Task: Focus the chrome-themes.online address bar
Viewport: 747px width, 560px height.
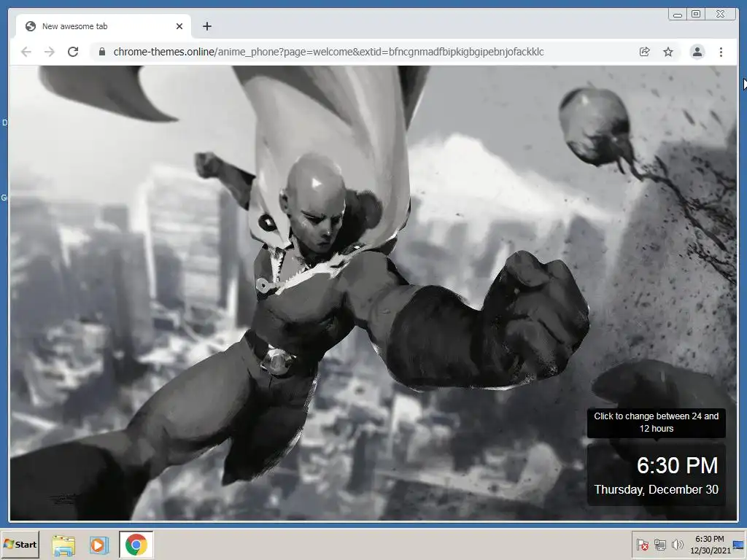Action: pyautogui.click(x=328, y=52)
